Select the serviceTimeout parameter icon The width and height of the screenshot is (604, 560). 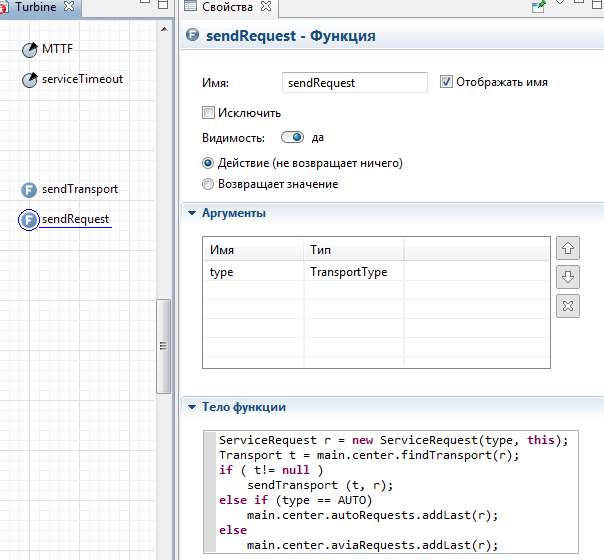click(x=29, y=80)
